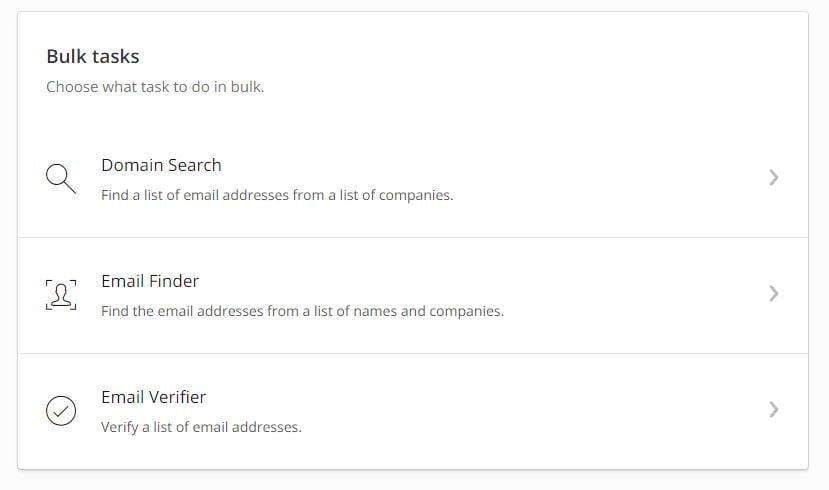
Task: Open Email Finder via its right chevron
Action: point(773,293)
